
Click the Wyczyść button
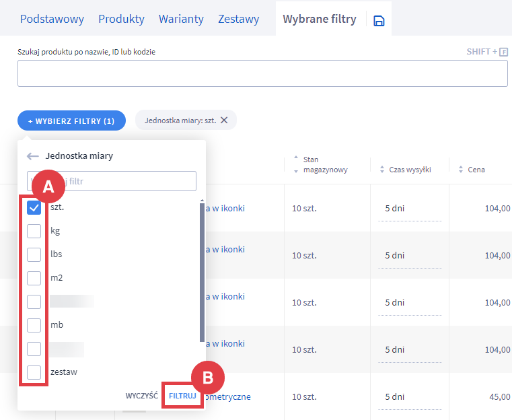pos(141,396)
